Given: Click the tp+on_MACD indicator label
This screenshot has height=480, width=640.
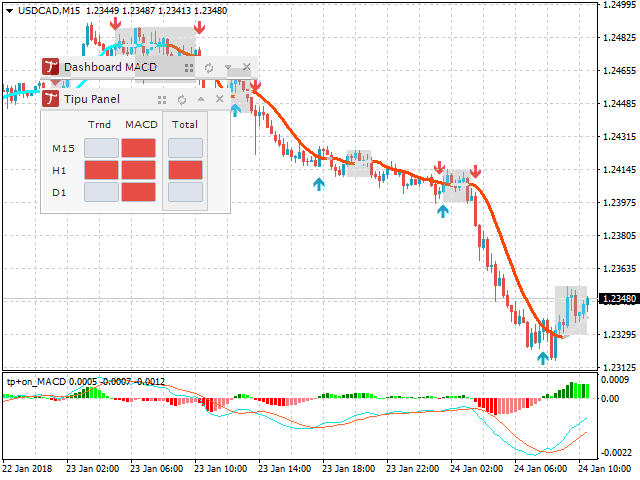Looking at the screenshot, I should point(36,382).
